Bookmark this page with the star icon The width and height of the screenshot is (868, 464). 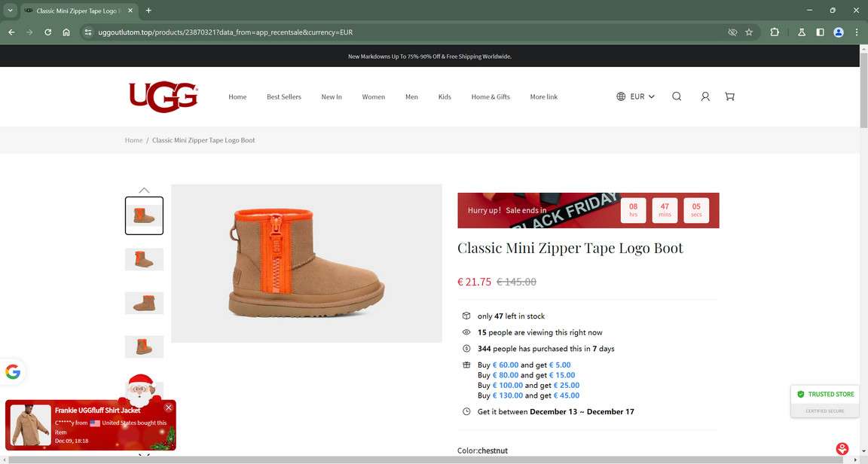[749, 32]
